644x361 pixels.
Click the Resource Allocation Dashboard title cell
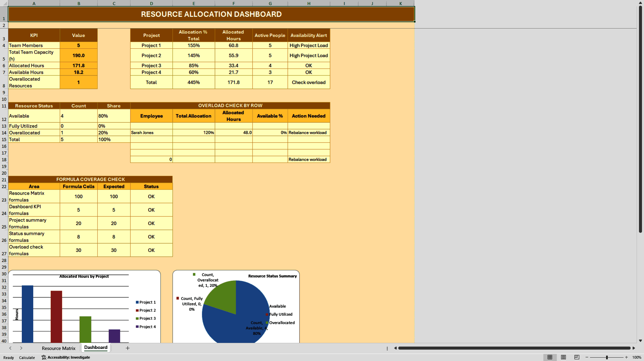211,14
